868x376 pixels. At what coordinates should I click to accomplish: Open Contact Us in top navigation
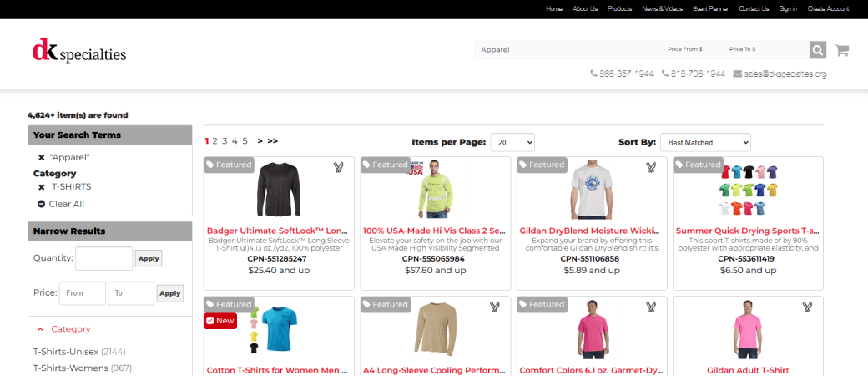pos(754,9)
